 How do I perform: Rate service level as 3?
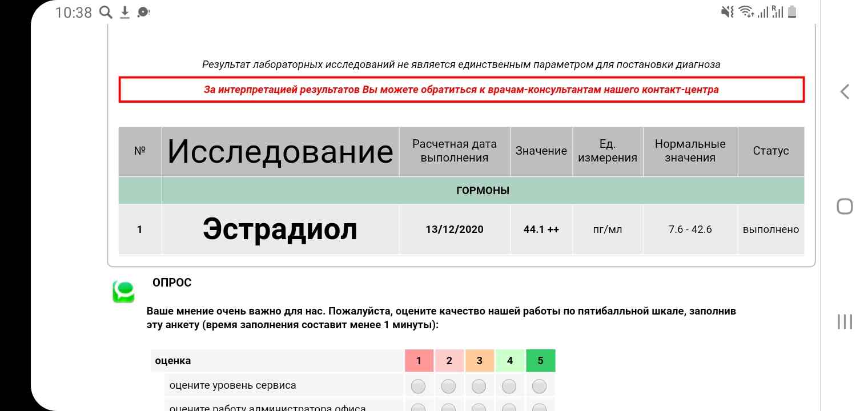coord(479,386)
